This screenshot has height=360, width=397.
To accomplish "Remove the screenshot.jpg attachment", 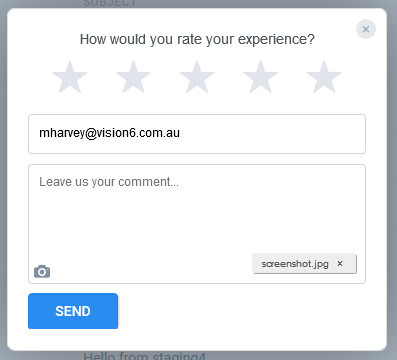I will pos(340,263).
